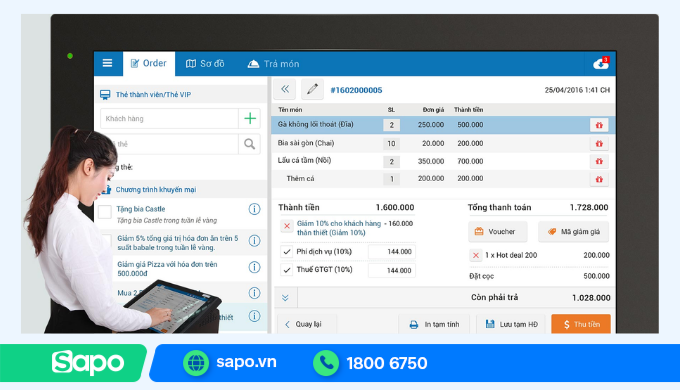Open the hamburger menu

pyautogui.click(x=107, y=63)
